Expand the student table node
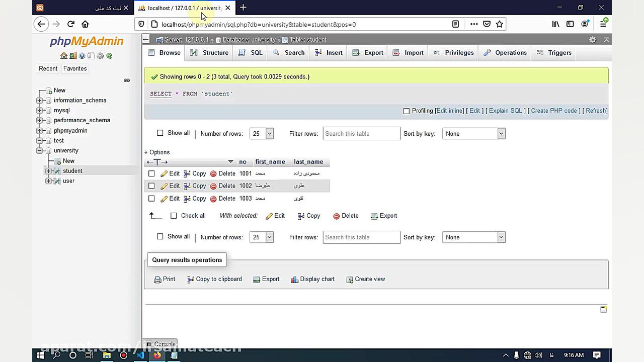Viewport: 644px width, 362px height. click(x=49, y=171)
